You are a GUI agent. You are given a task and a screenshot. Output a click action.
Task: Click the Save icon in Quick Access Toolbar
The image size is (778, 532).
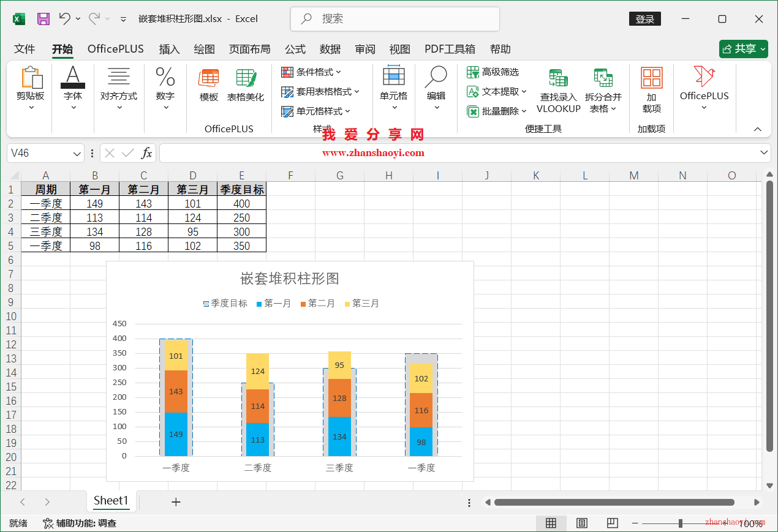tap(43, 18)
